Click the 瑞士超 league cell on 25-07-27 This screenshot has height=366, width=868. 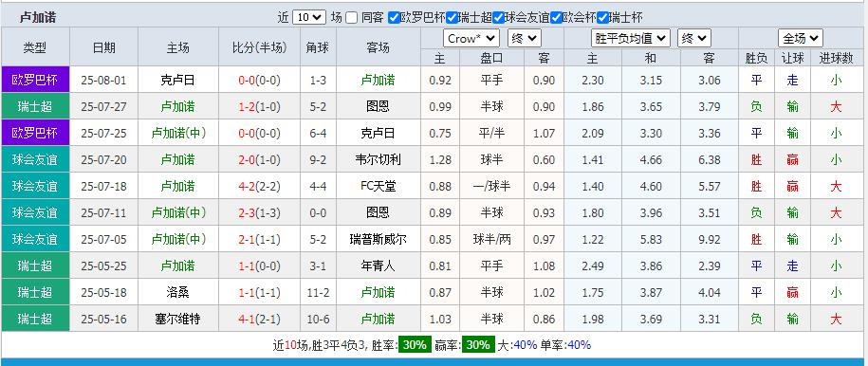click(x=35, y=106)
